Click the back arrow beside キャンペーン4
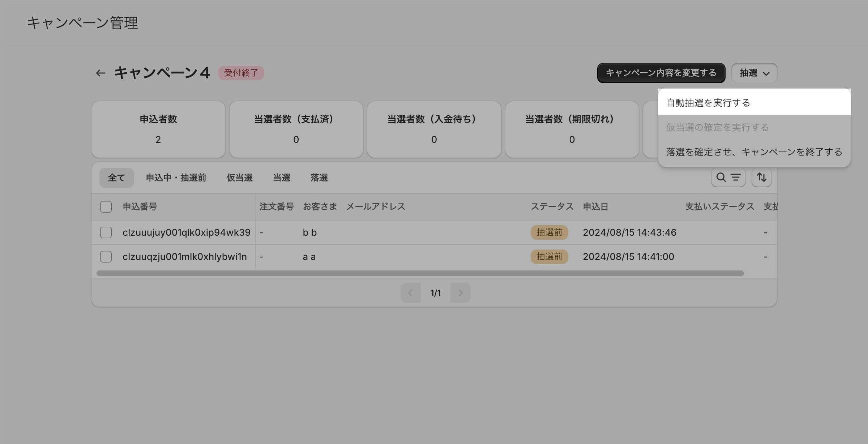The height and width of the screenshot is (444, 868). click(101, 73)
